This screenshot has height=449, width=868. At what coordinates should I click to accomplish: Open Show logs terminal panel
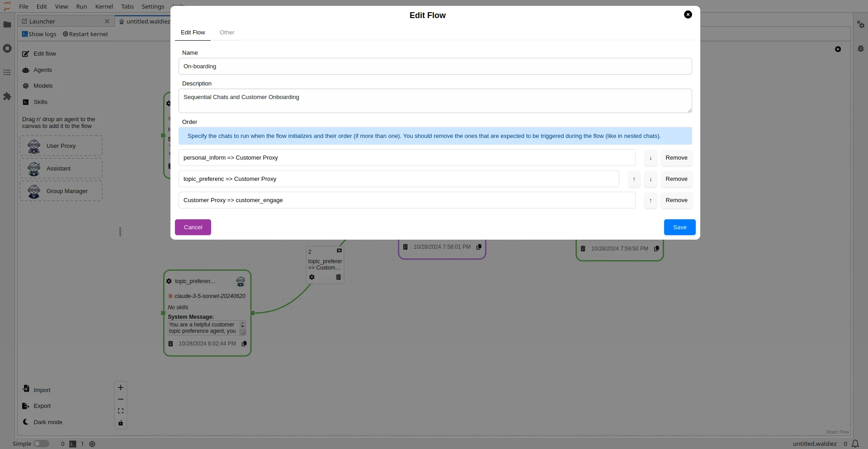pos(39,34)
